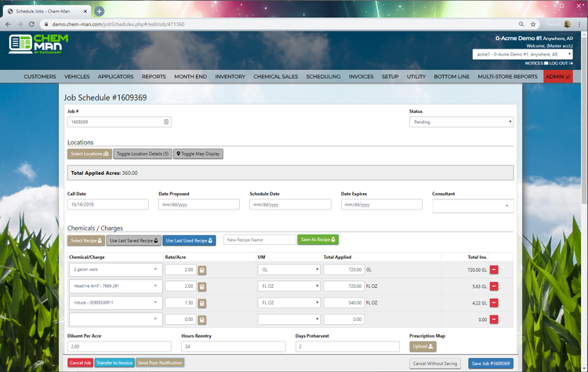Click the Date Proposed field

(199, 205)
